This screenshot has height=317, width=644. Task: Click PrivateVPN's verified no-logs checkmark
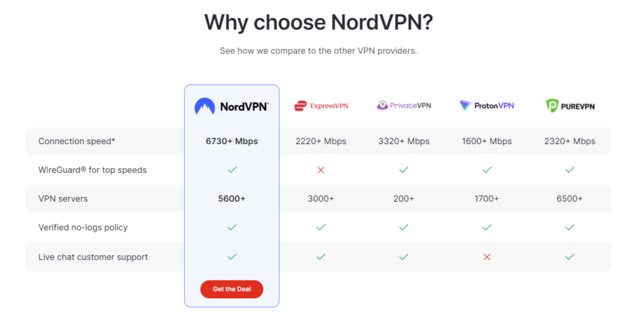404,227
